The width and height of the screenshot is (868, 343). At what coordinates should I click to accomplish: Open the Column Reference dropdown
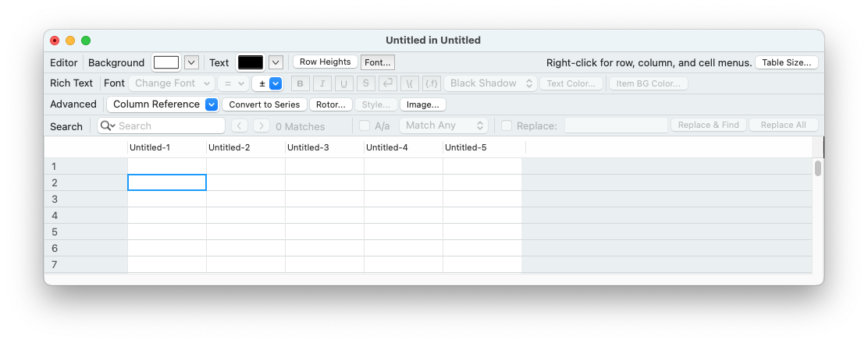(162, 104)
